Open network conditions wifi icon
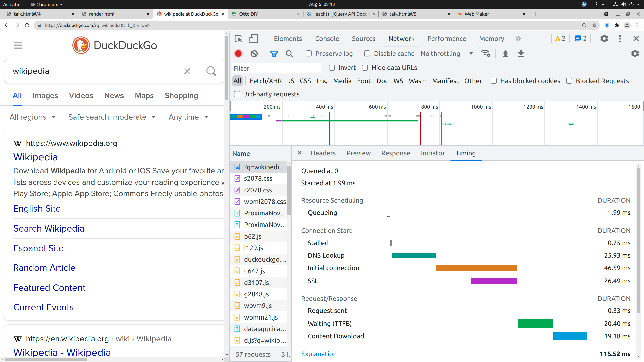The width and height of the screenshot is (644, 362). point(485,54)
